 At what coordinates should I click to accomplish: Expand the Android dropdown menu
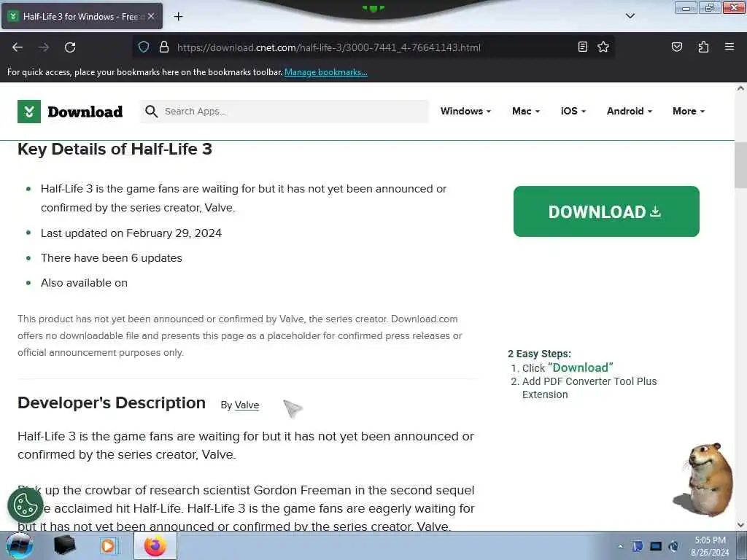pos(630,111)
